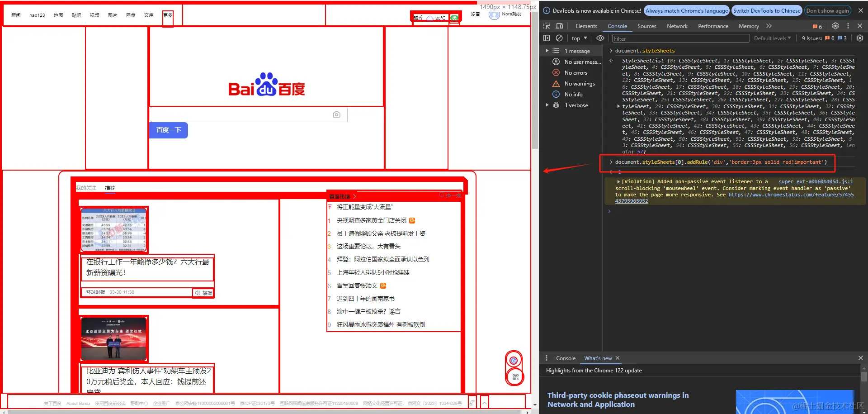Open the super_ext js source link

[x=816, y=181]
